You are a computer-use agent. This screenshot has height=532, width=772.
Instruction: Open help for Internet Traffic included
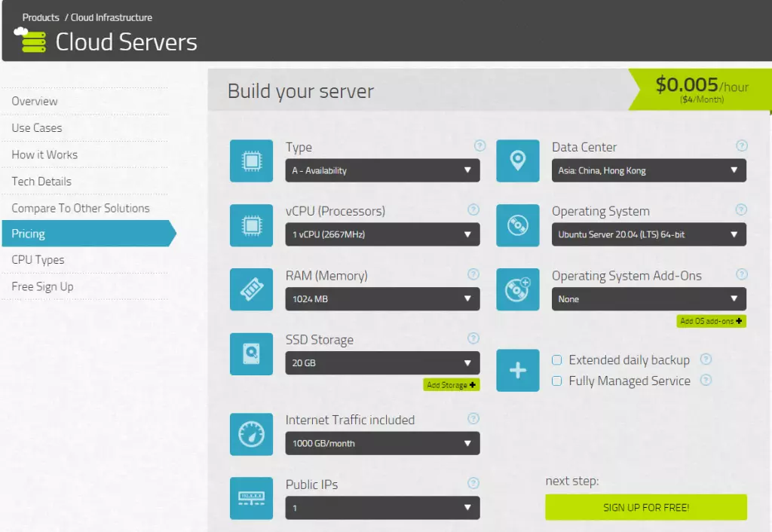(473, 418)
